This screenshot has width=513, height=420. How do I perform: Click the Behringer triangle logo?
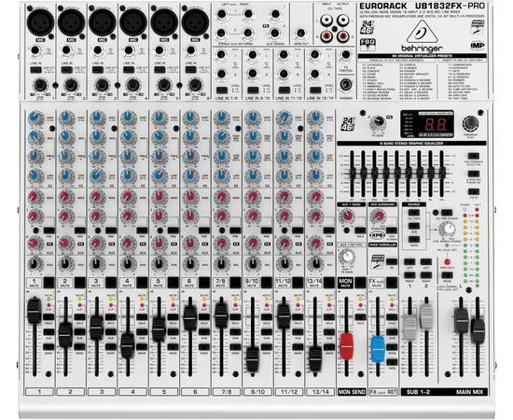pos(422,32)
